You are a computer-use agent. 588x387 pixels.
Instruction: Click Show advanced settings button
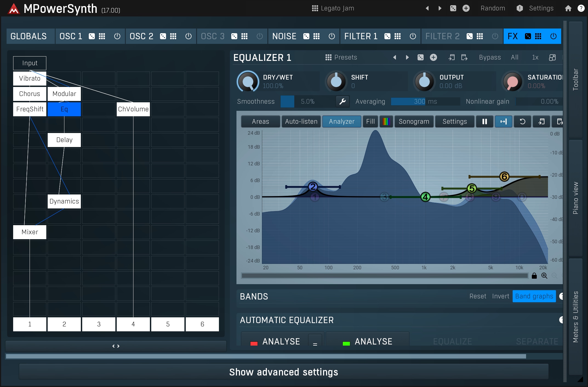283,372
